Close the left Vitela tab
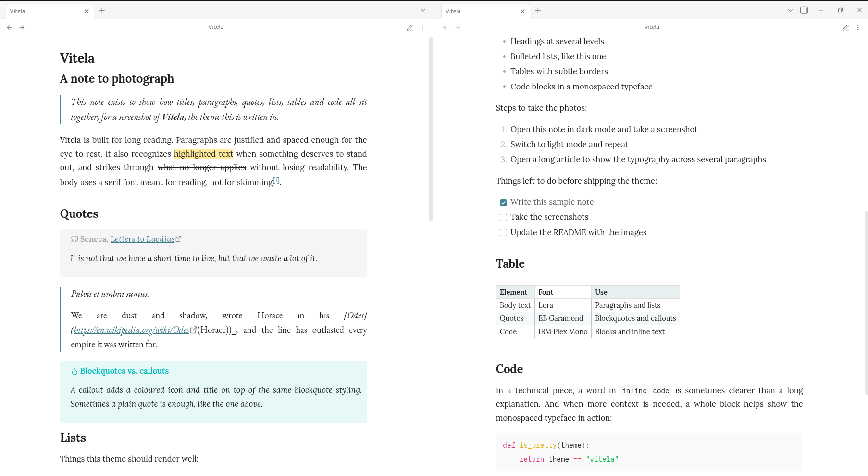The width and height of the screenshot is (868, 476). pyautogui.click(x=87, y=11)
